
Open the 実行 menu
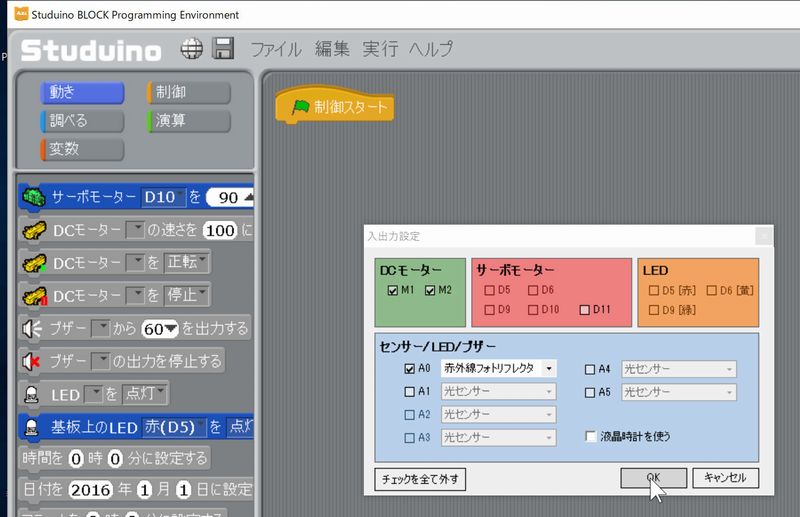tap(379, 49)
